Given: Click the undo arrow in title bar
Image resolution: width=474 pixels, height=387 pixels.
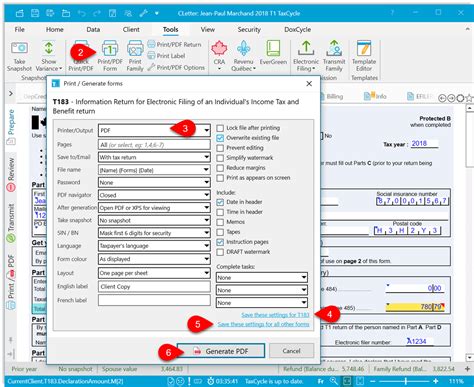Looking at the screenshot, I should pos(81,13).
